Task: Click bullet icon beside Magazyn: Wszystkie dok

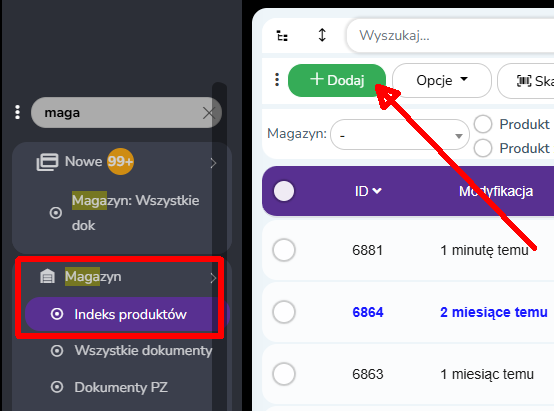Action: click(55, 213)
